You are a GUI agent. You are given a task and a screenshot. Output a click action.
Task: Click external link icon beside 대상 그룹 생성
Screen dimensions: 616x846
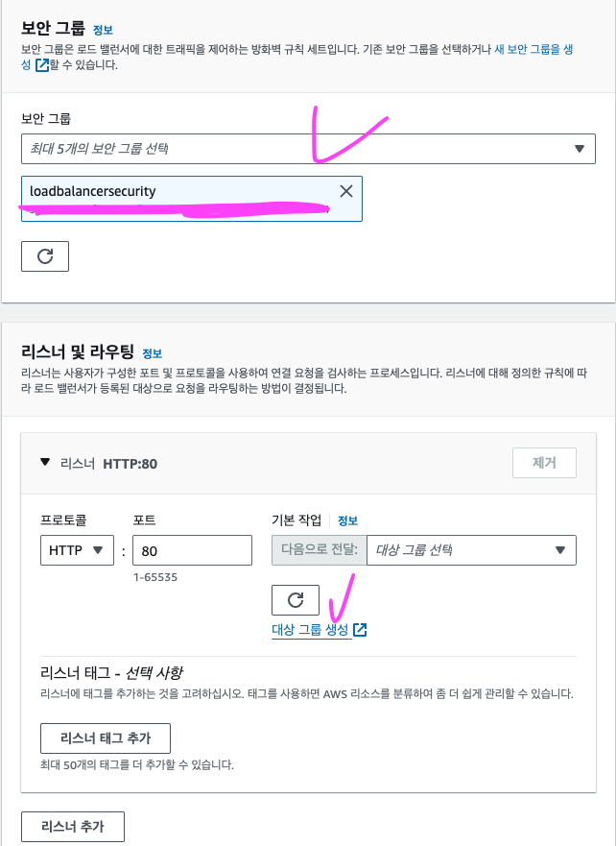[x=360, y=630]
